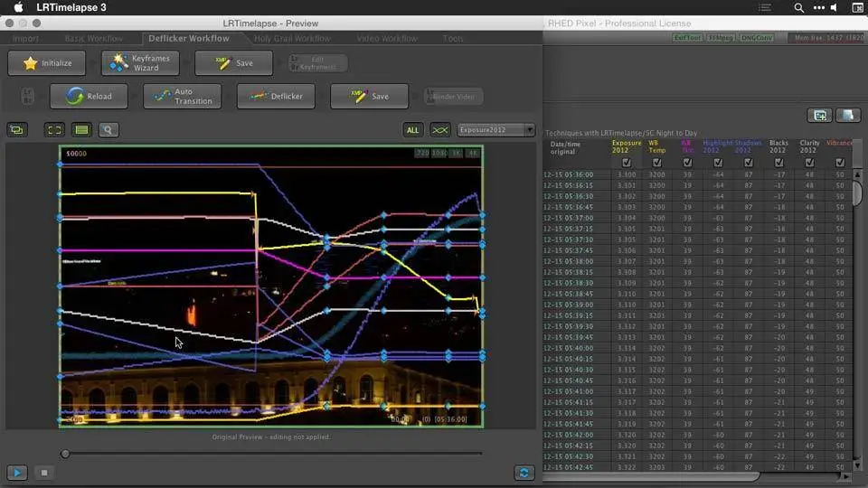868x488 pixels.
Task: Toggle the Vibrance column checkbox
Action: pyautogui.click(x=840, y=163)
